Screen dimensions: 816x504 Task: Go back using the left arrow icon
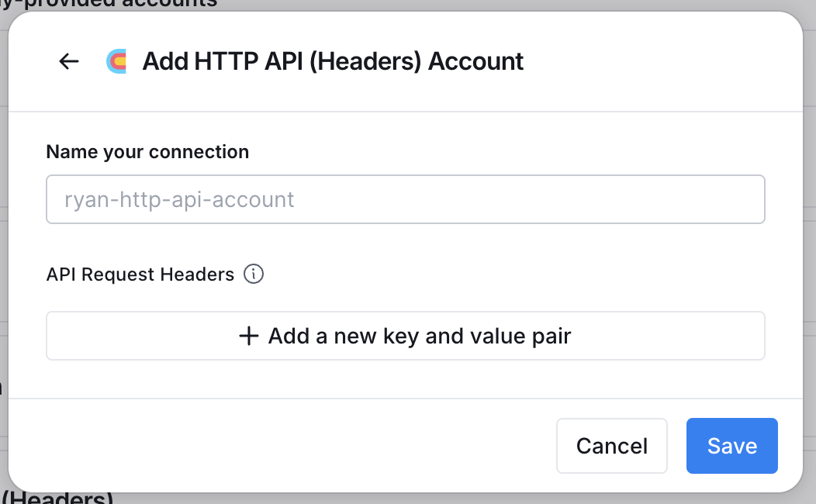[69, 61]
